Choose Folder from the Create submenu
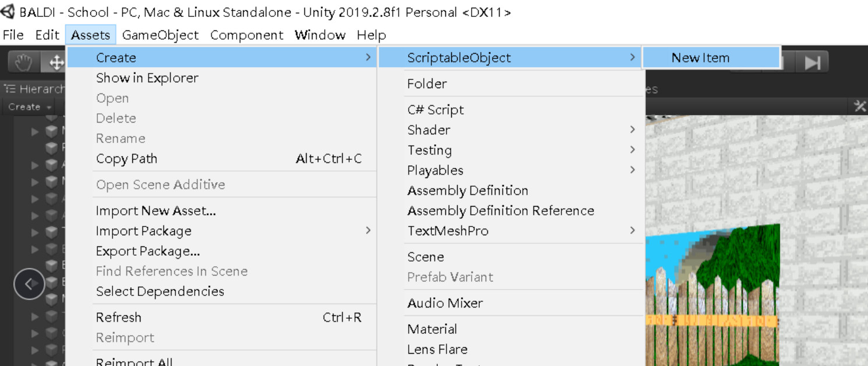The height and width of the screenshot is (366, 868). [427, 83]
